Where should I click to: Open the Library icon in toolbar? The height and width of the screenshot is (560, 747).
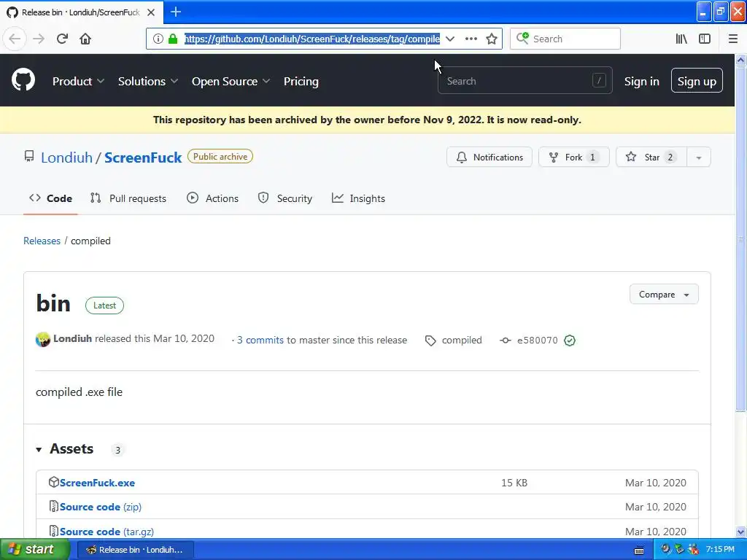[x=681, y=39]
